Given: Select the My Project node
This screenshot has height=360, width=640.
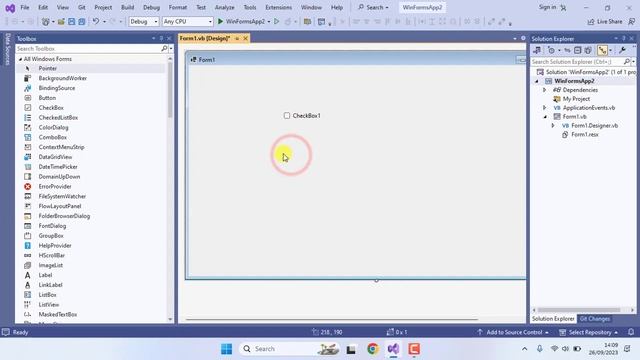Looking at the screenshot, I should (576, 99).
